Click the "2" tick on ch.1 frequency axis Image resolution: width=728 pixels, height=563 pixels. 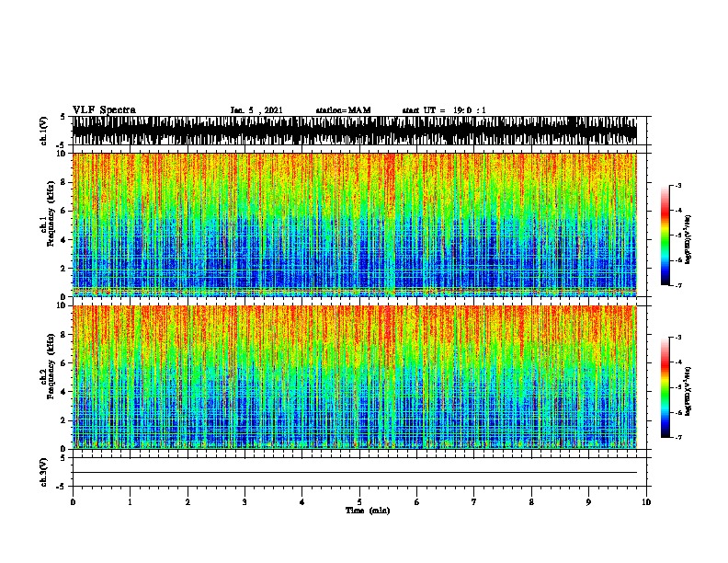64,269
